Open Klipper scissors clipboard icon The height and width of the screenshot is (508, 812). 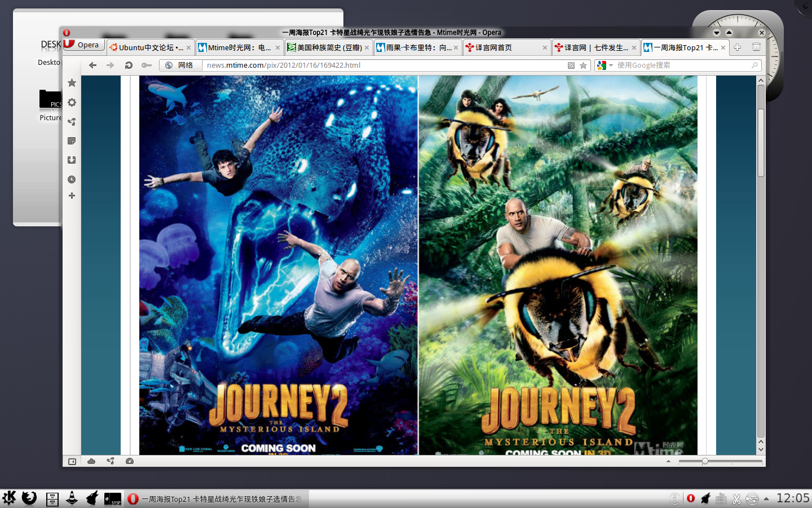pos(736,499)
